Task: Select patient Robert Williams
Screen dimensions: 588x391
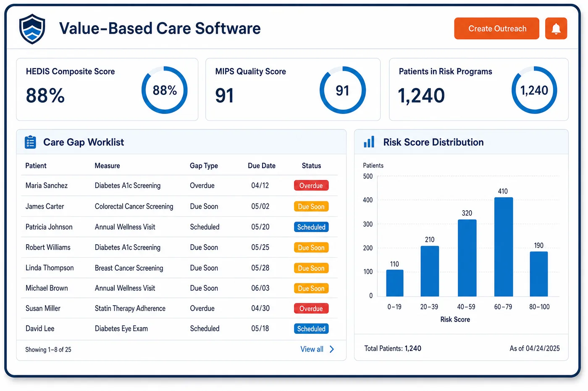Action: tap(48, 247)
